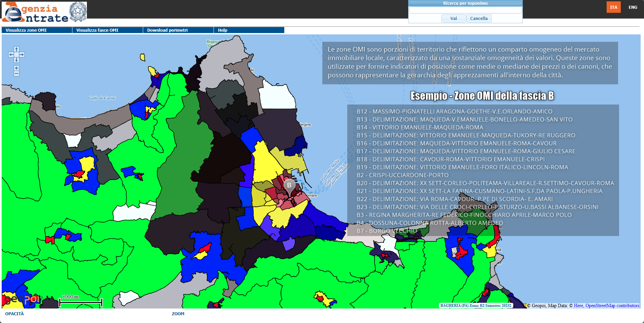Click B19 VITTORIO EMANUELE-FORO ITALICO entry
This screenshot has width=644, height=323.
coord(462,167)
